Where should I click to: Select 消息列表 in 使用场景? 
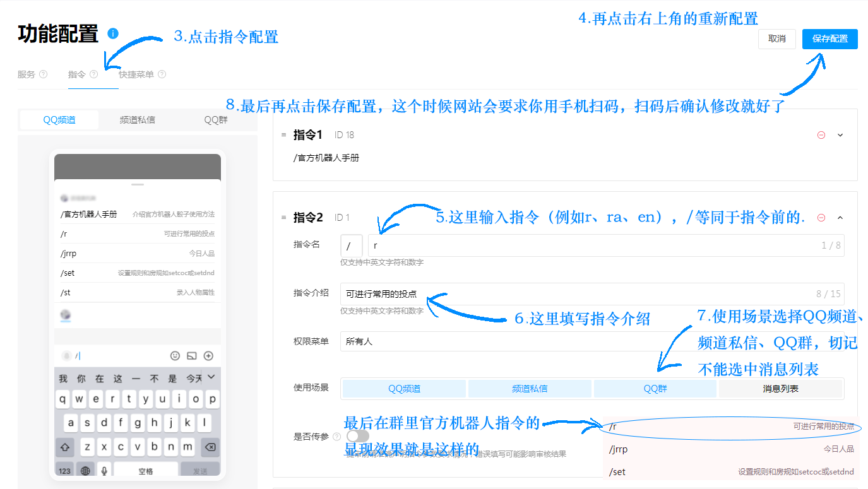(x=781, y=389)
